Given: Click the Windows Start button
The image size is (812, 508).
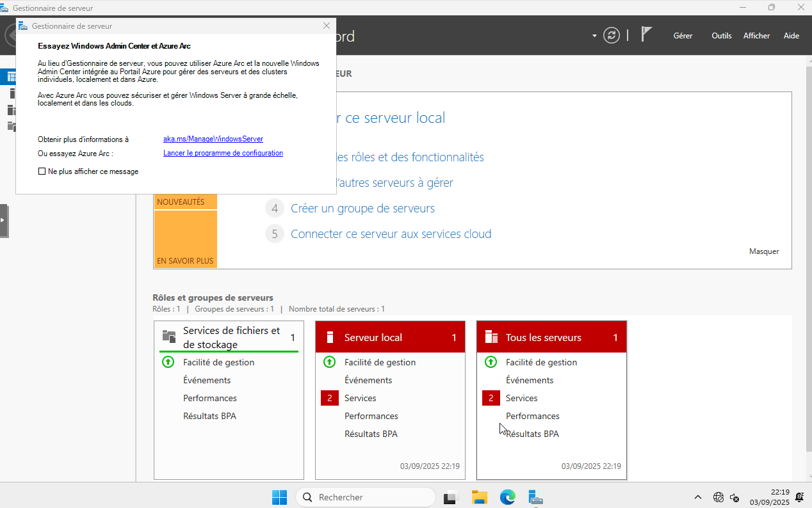Looking at the screenshot, I should [x=279, y=497].
